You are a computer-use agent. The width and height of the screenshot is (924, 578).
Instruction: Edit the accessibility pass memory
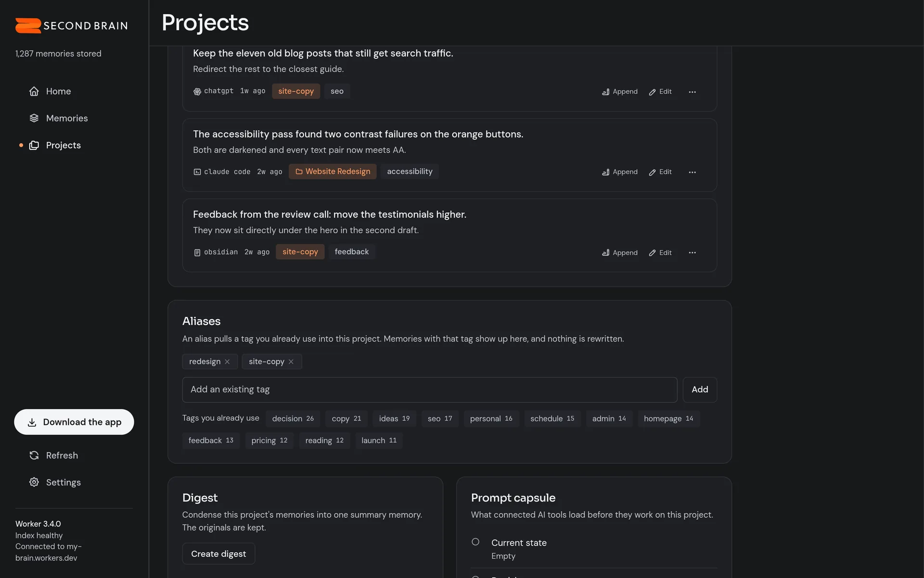coord(660,172)
